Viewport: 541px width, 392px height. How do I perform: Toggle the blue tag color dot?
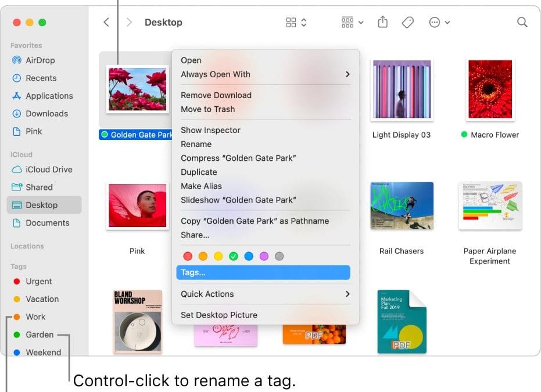point(249,256)
